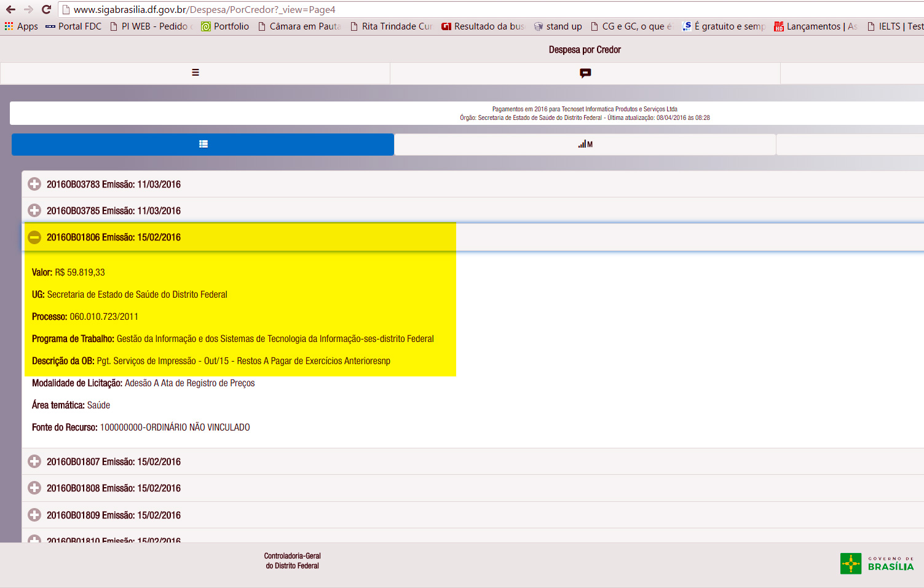Open the Portal FDC bookmark
924x588 pixels.
click(74, 26)
